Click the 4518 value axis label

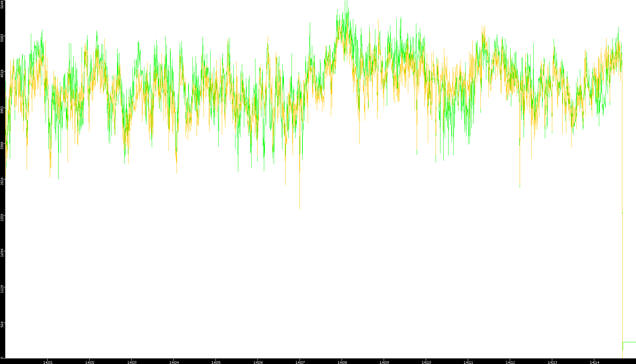2,74
